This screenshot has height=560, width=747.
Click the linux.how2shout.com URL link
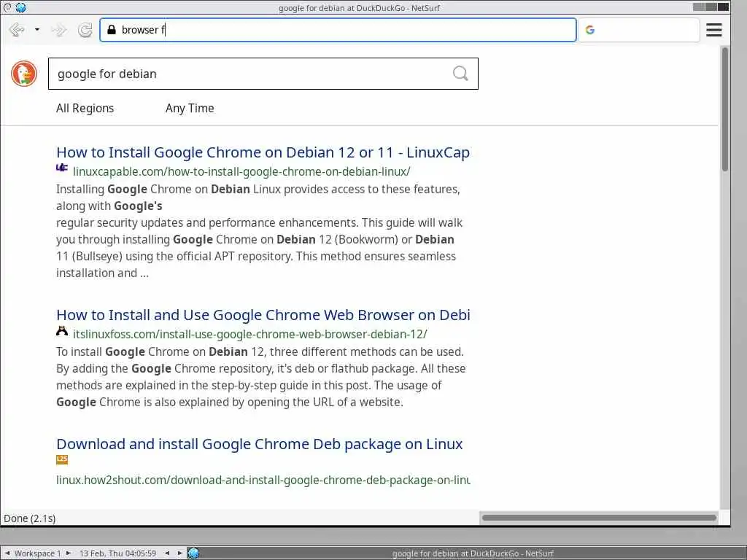[263, 480]
